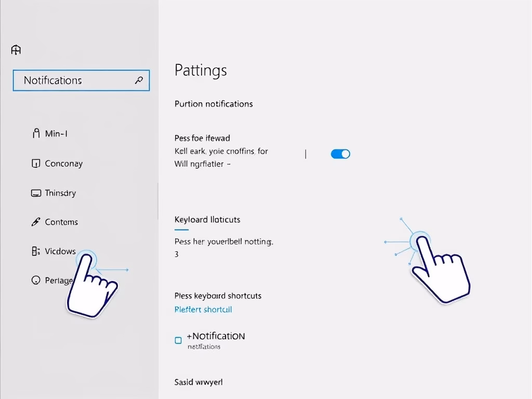Screen dimensions: 532x399
Task: Click the pen icon beside Contems
Action: click(x=36, y=222)
